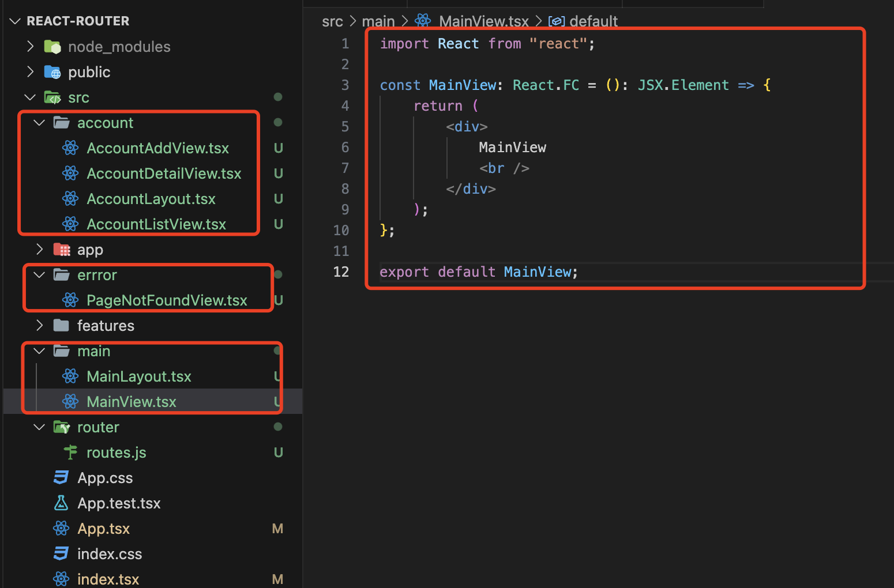Click the account open folder icon
This screenshot has height=588, width=894.
click(x=62, y=122)
